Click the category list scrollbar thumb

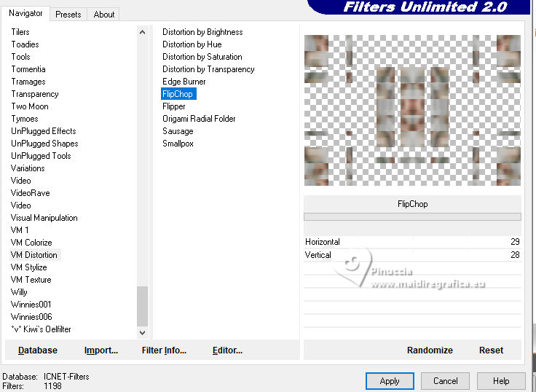coord(142,306)
